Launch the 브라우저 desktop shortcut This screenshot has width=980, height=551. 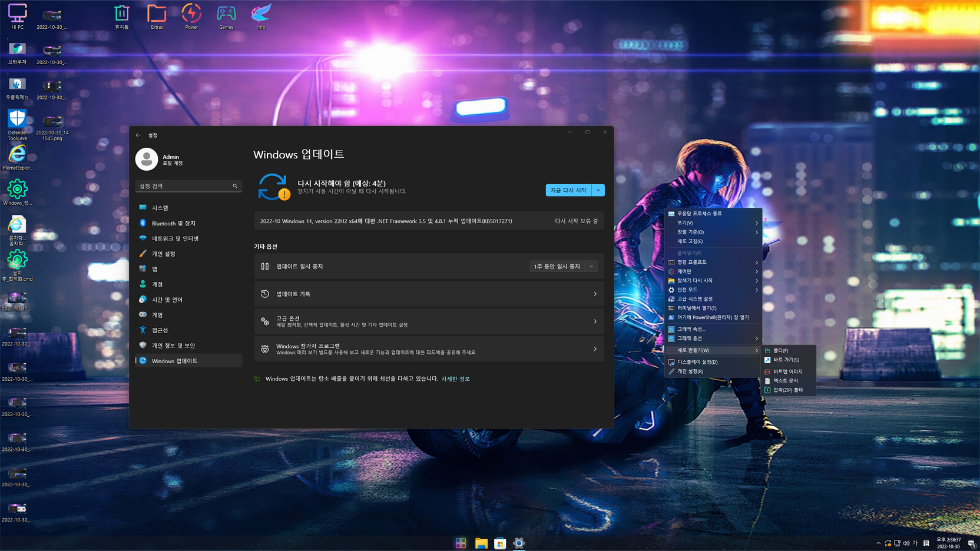coord(17,52)
